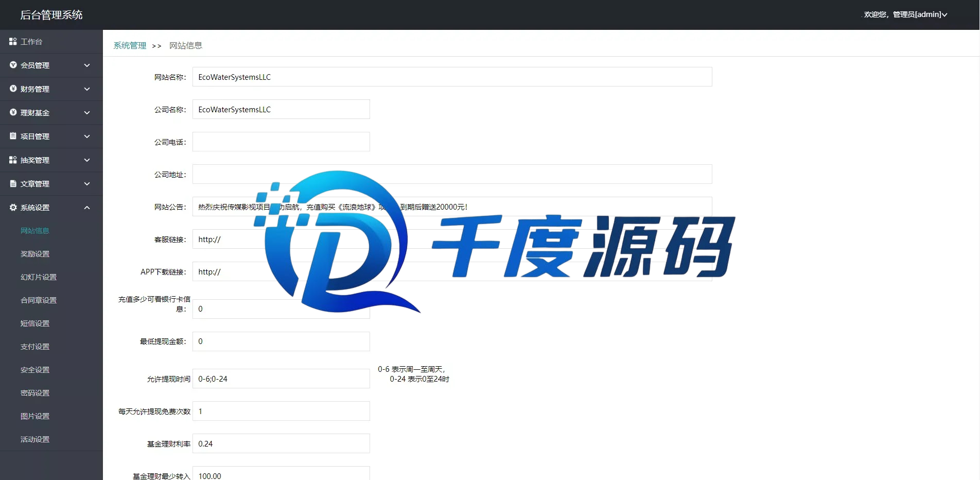Image resolution: width=980 pixels, height=480 pixels.
Task: Click the 每天允许提现免费次数 field
Action: pyautogui.click(x=281, y=411)
